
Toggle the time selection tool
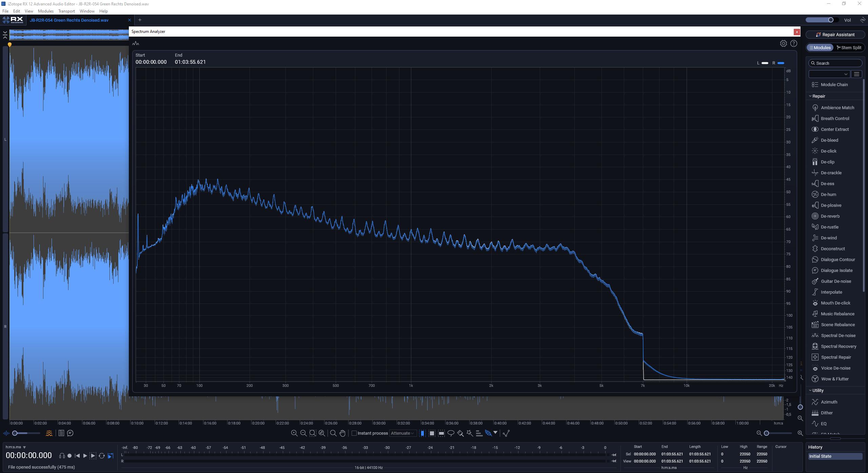click(x=422, y=433)
